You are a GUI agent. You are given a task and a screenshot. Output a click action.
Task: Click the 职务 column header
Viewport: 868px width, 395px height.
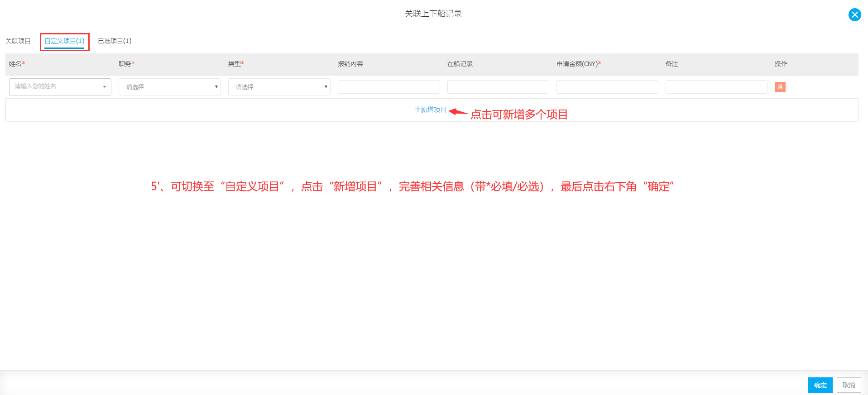126,64
